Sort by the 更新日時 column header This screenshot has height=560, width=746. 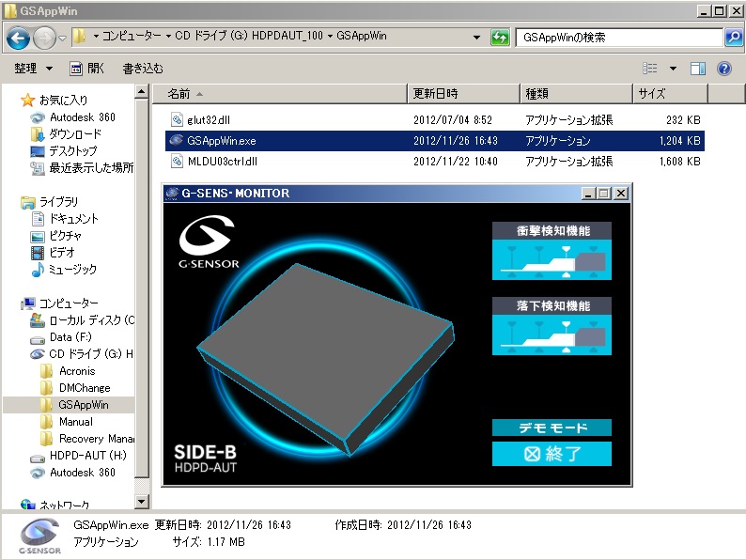pos(464,94)
